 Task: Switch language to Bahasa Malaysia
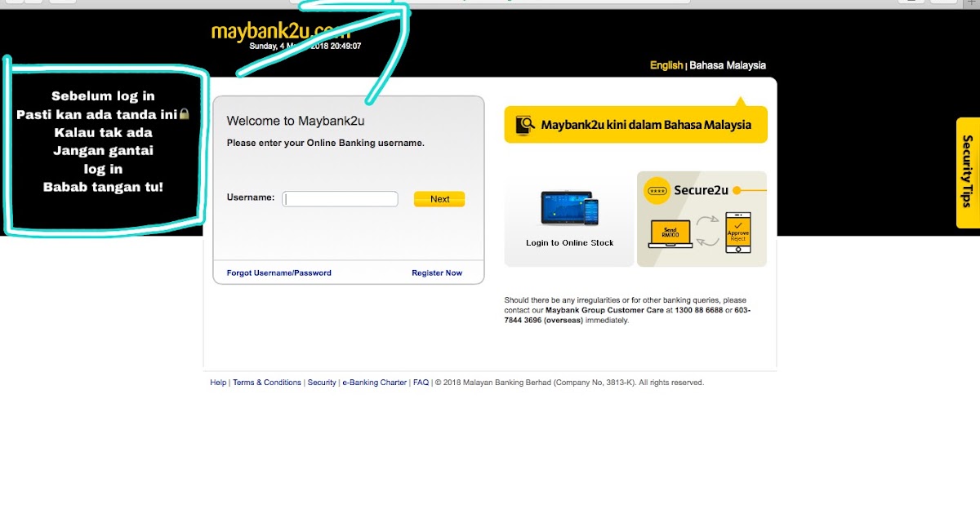tap(728, 65)
